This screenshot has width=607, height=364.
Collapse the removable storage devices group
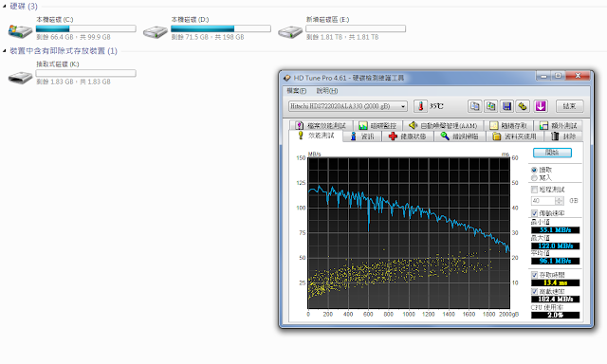click(4, 50)
